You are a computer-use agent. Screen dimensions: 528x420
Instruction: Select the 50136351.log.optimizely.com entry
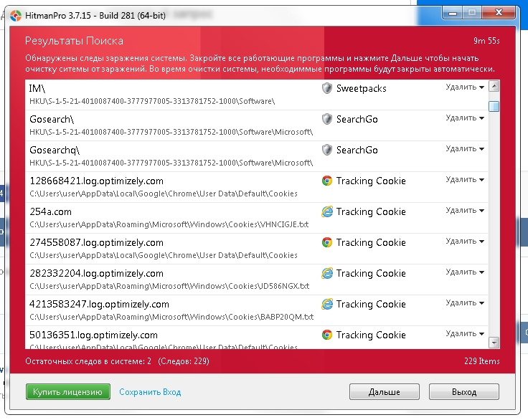(x=93, y=335)
